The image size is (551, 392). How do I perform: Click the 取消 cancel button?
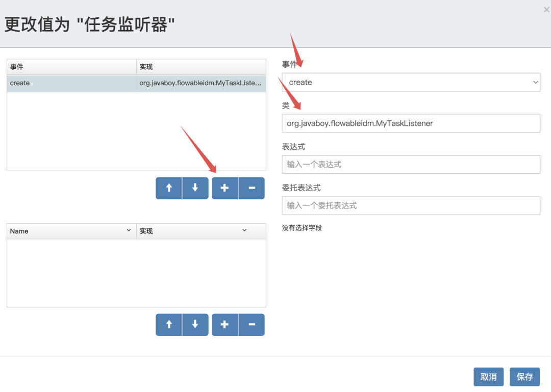coord(488,377)
